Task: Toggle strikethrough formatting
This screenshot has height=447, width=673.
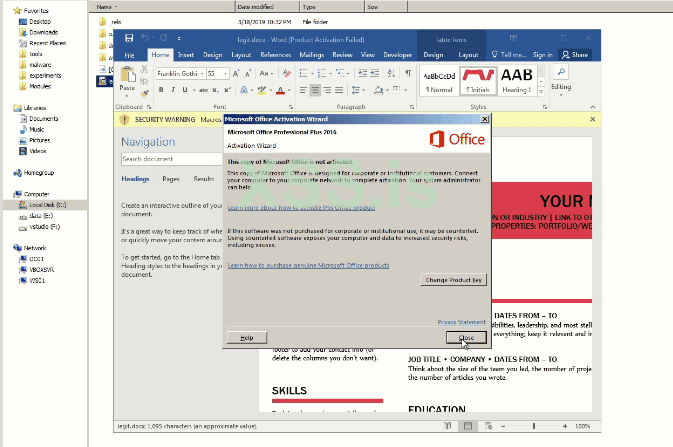Action: click(x=203, y=90)
